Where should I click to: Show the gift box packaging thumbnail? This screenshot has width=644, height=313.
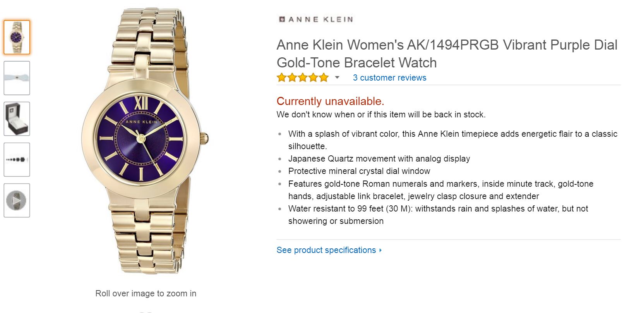(17, 119)
